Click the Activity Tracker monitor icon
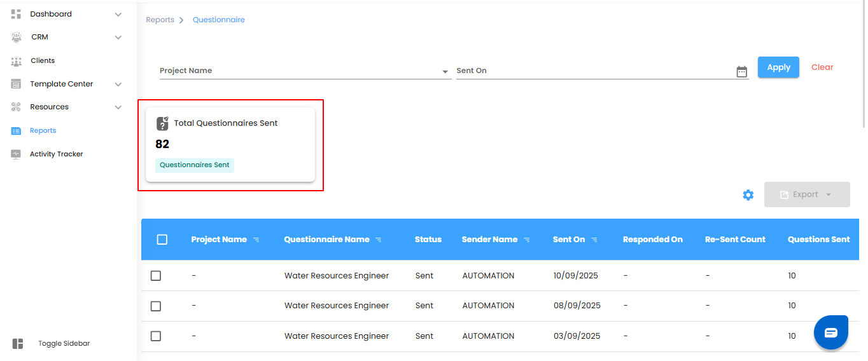 pos(17,154)
